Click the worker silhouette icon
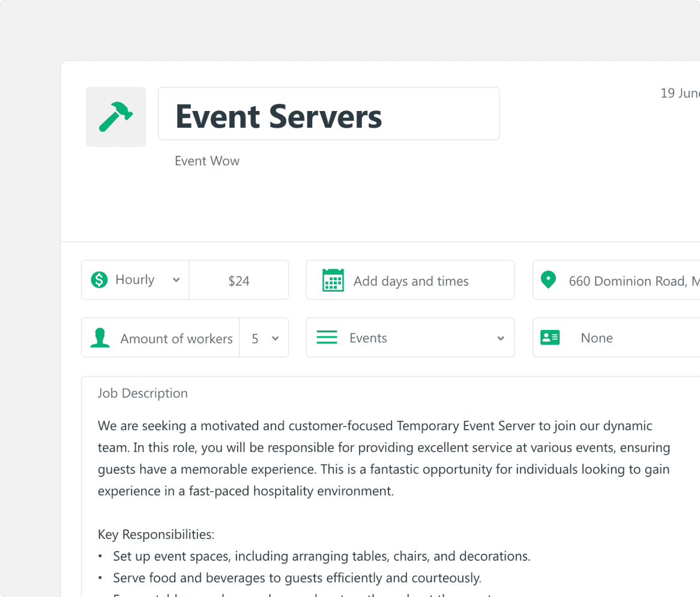The image size is (700, 597). 100,338
